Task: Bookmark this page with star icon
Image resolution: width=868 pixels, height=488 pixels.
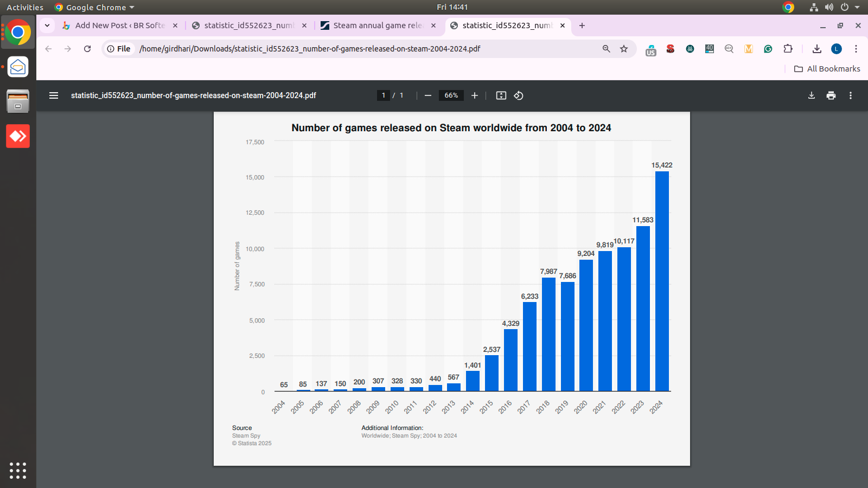Action: pyautogui.click(x=624, y=49)
